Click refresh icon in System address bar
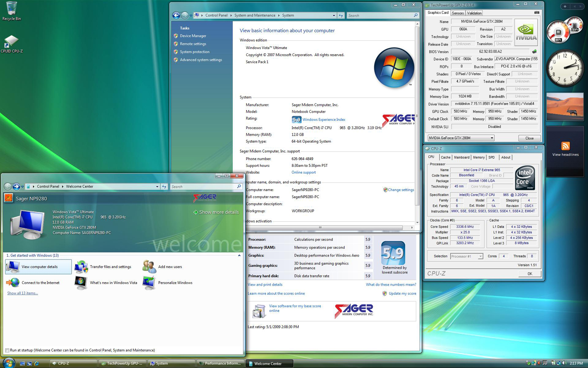The height and width of the screenshot is (368, 588). click(341, 15)
